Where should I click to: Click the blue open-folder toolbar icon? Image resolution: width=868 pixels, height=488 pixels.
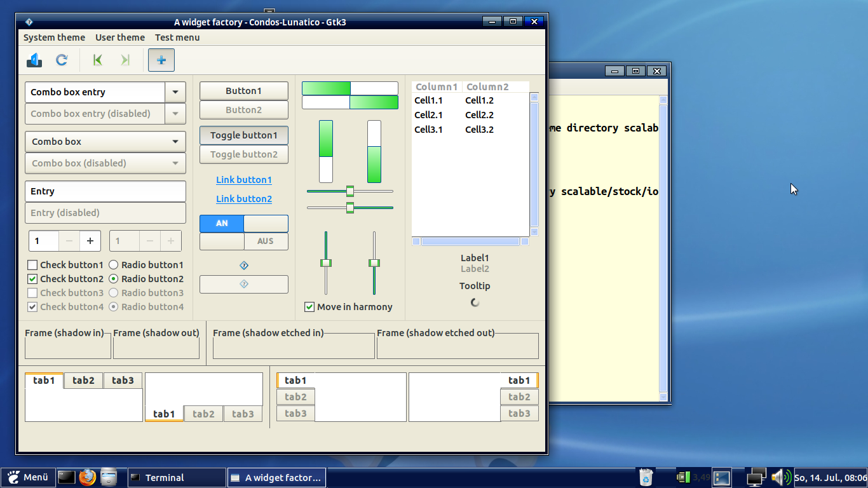[x=34, y=60]
